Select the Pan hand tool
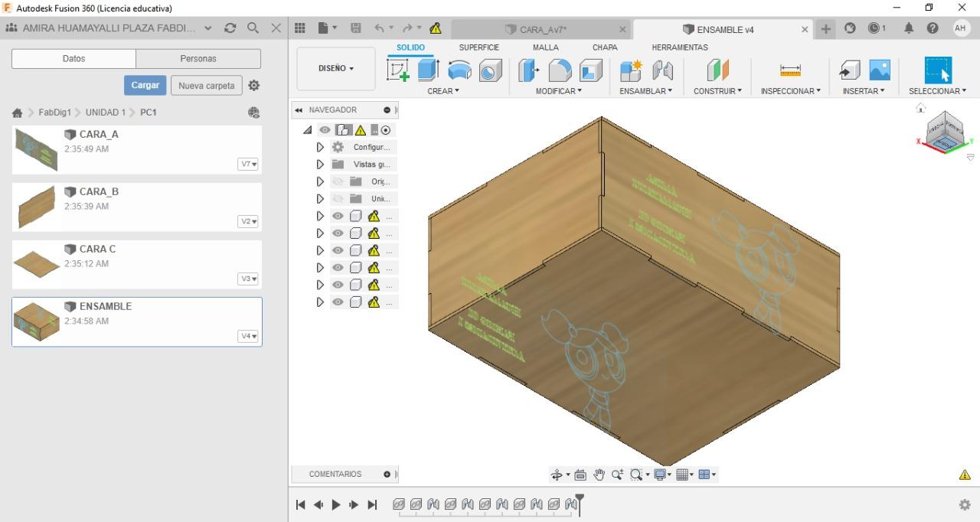980x522 pixels. (x=599, y=475)
